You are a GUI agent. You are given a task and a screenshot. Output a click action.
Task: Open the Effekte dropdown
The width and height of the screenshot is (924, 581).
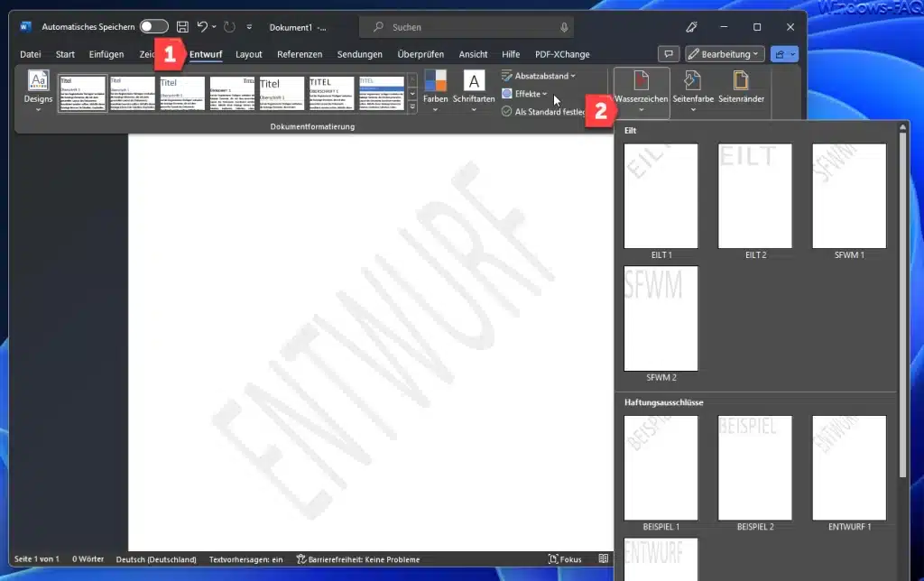pyautogui.click(x=524, y=94)
